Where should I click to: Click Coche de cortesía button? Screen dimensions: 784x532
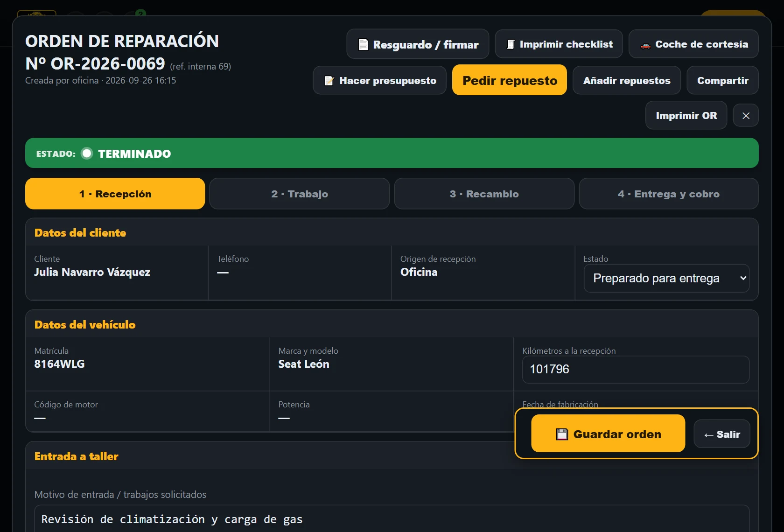(x=693, y=44)
